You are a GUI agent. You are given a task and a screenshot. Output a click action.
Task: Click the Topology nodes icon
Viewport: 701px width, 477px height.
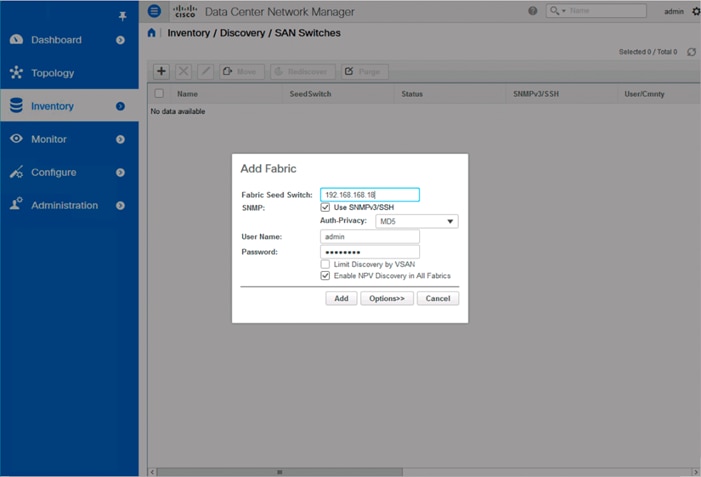coord(16,72)
